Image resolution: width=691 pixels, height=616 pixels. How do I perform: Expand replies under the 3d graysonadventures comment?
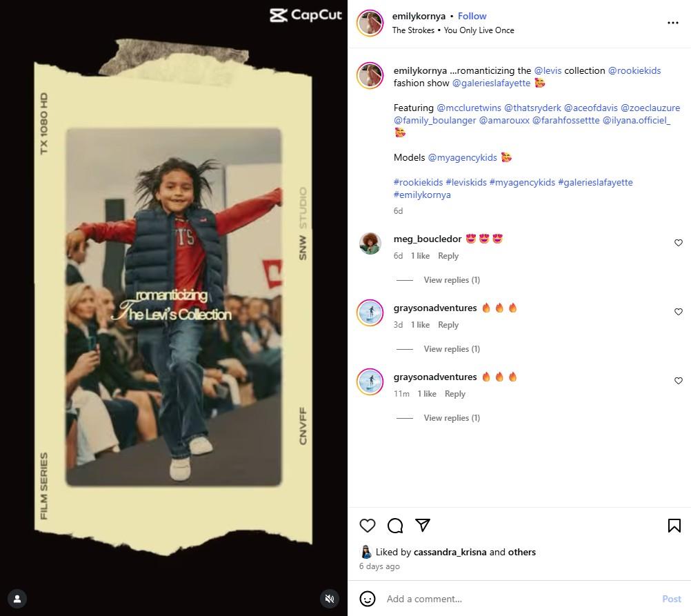pos(452,349)
